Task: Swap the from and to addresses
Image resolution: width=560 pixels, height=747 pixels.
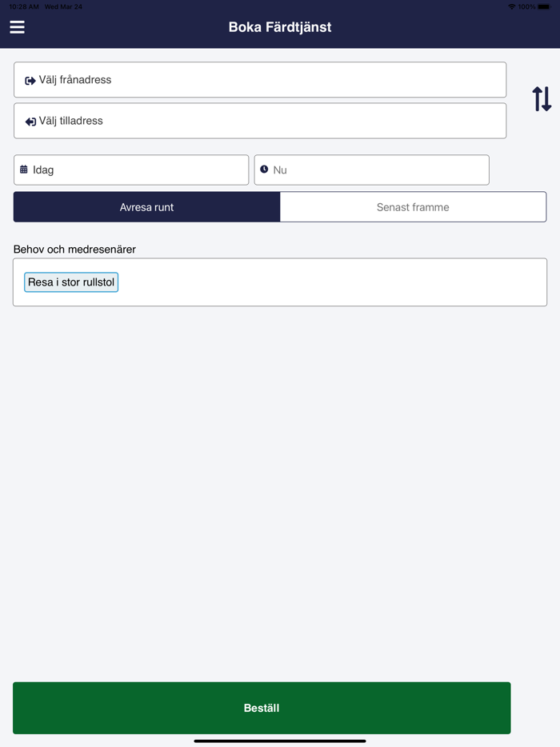Action: [x=542, y=99]
